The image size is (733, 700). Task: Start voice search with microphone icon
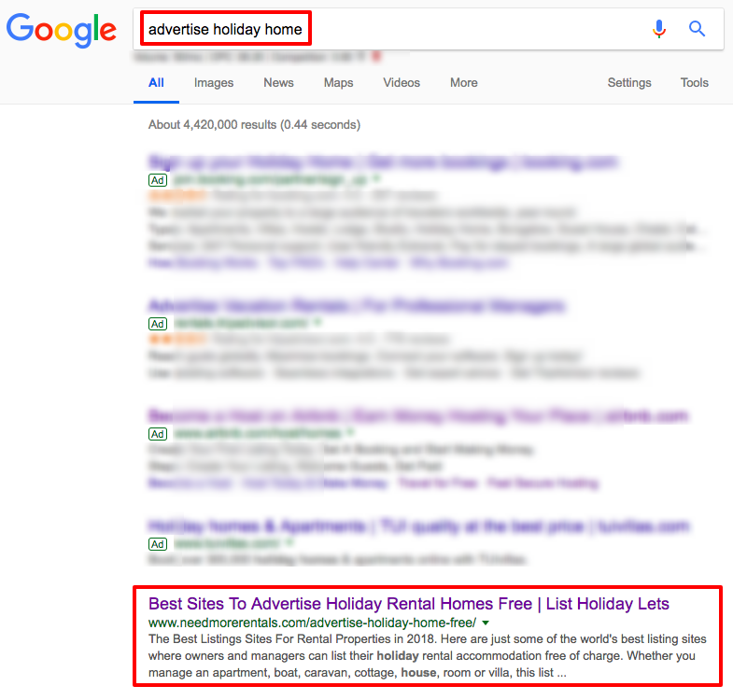tap(659, 29)
